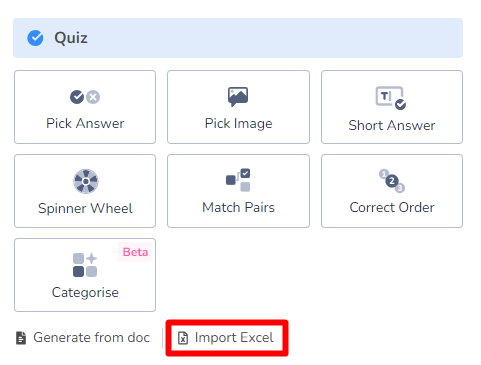The width and height of the screenshot is (481, 365).
Task: Select the Quiz header bar
Action: click(x=238, y=38)
